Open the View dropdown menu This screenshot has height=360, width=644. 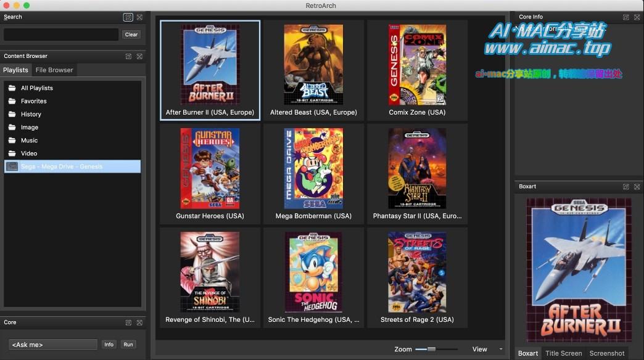pyautogui.click(x=487, y=350)
